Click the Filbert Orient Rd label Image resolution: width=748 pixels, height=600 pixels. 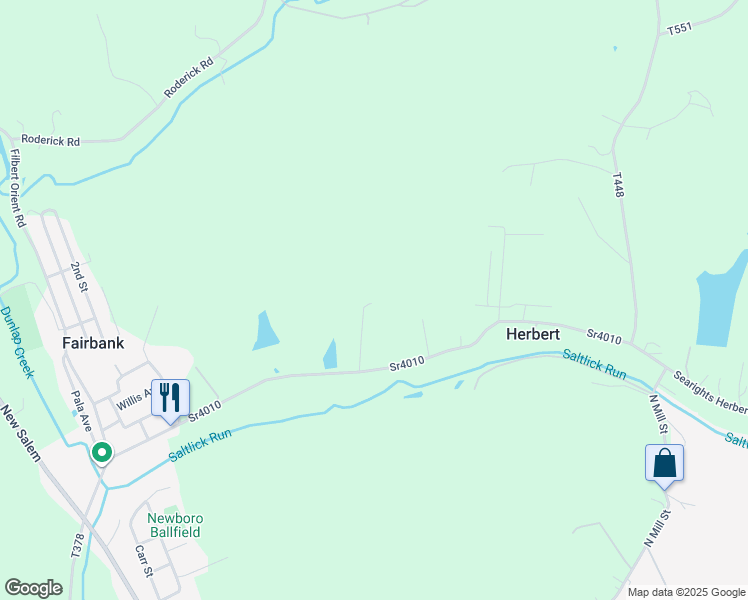(18, 188)
